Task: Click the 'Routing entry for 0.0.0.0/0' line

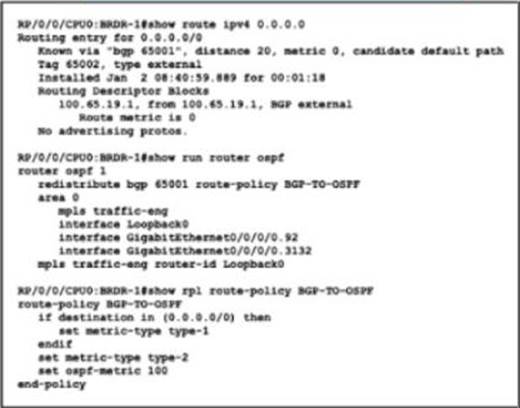Action: pyautogui.click(x=110, y=38)
